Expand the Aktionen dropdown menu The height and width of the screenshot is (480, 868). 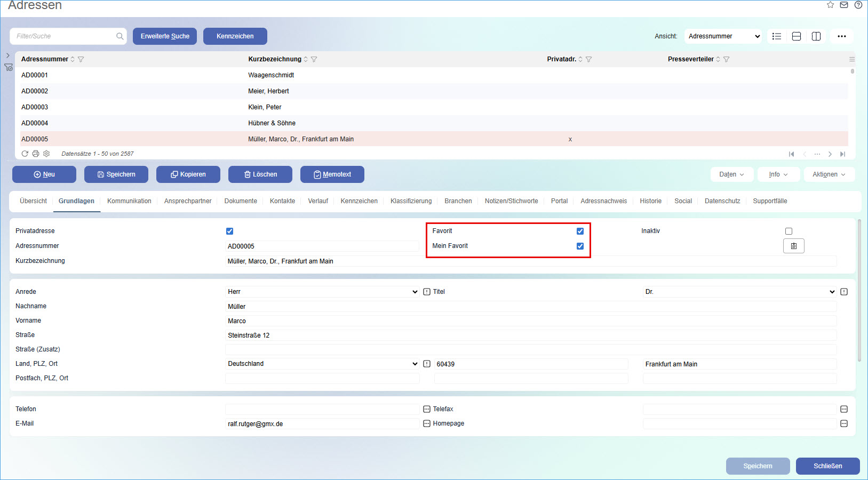click(829, 174)
